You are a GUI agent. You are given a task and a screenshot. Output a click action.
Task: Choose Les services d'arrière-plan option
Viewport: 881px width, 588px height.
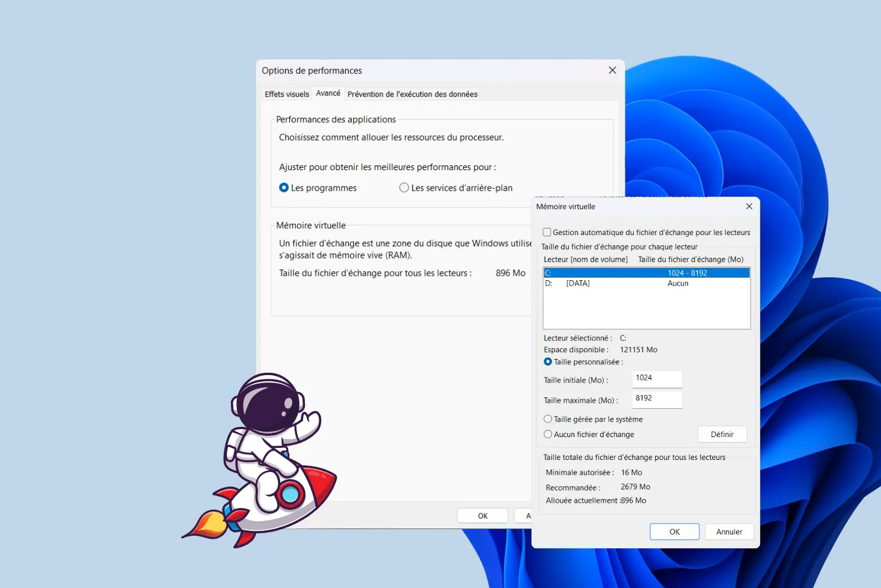(404, 188)
